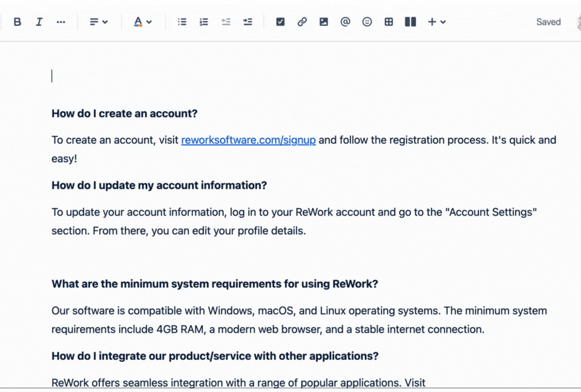Mention a user with the @ icon
The height and width of the screenshot is (392, 581).
(345, 21)
